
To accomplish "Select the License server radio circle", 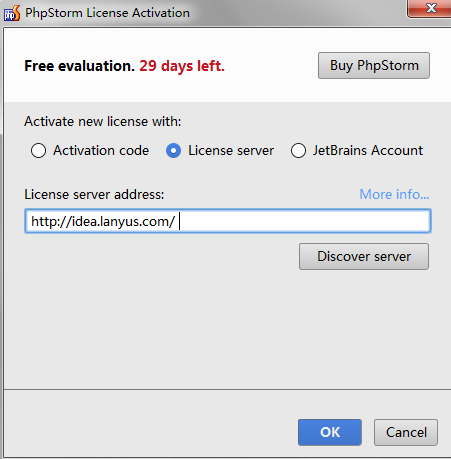I will coord(173,150).
